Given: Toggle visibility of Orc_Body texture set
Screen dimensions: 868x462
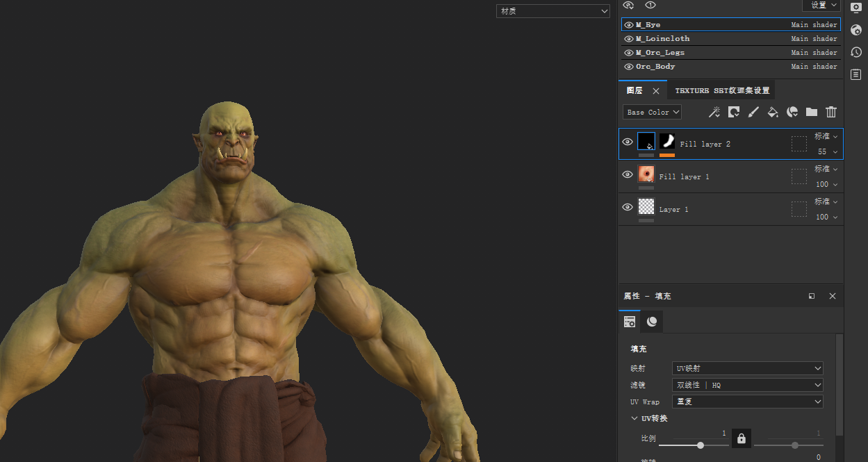Looking at the screenshot, I should point(629,67).
